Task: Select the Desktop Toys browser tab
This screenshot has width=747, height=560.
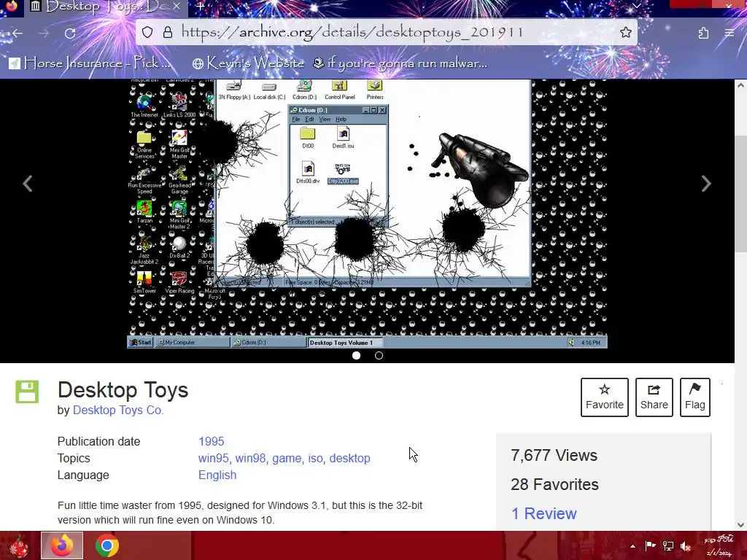Action: click(106, 7)
